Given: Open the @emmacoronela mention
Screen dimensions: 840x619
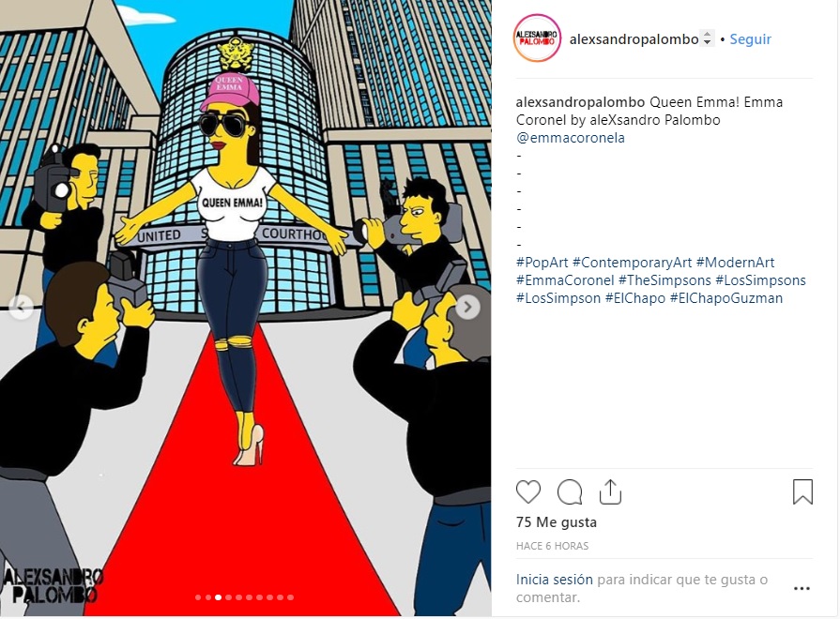Looking at the screenshot, I should 570,138.
